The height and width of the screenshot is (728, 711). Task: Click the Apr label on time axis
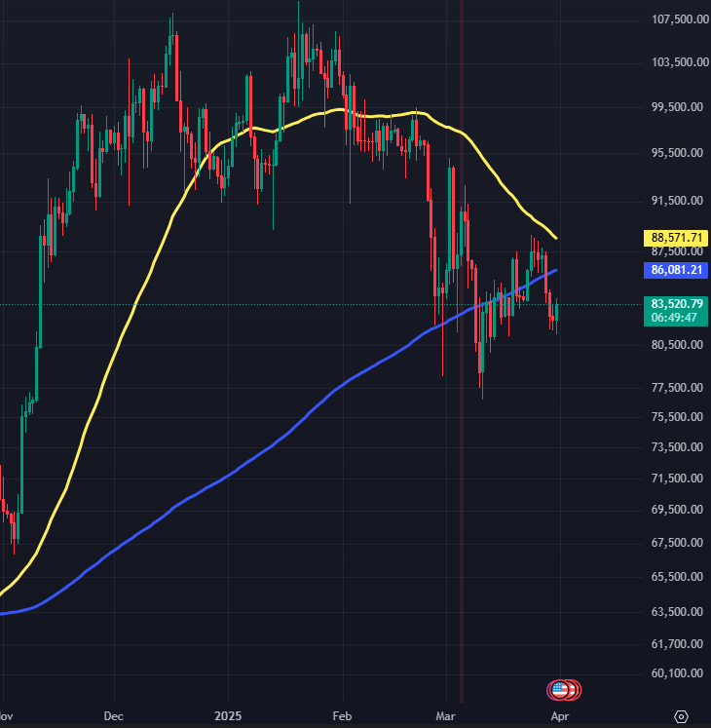click(560, 716)
